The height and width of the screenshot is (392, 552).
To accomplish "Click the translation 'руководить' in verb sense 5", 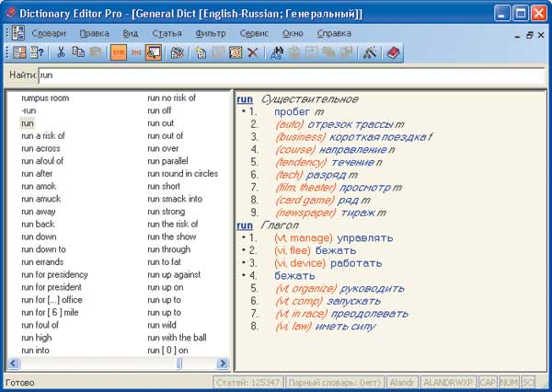I will pos(372,289).
